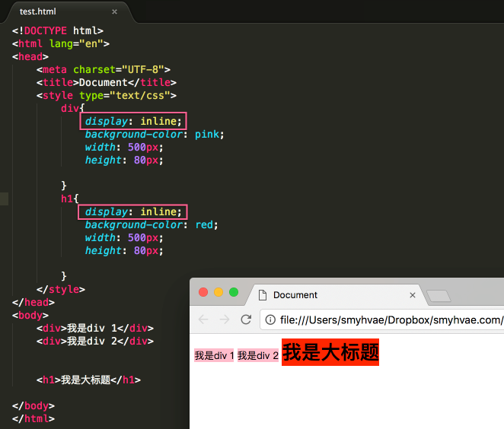Viewport: 504px width, 429px height.
Task: Close the test.html tab
Action: coord(114,12)
